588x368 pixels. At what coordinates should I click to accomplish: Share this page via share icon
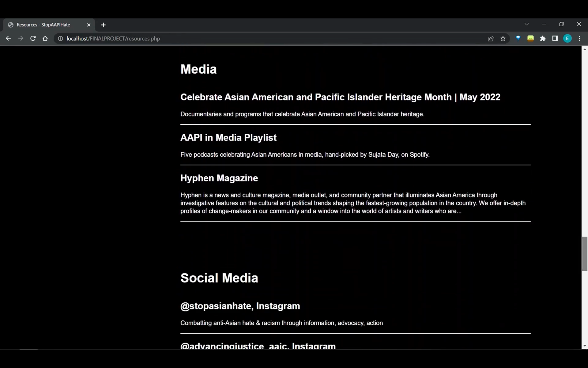pos(491,38)
